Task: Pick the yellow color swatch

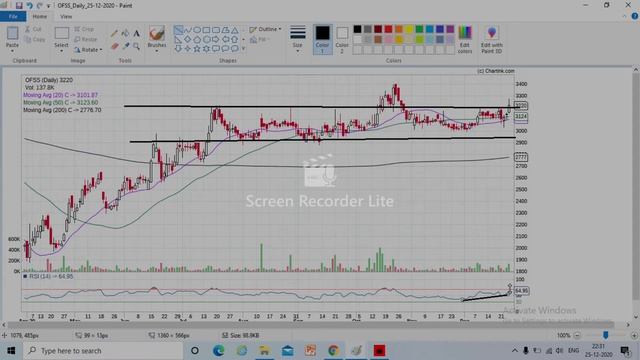Action: coord(409,29)
